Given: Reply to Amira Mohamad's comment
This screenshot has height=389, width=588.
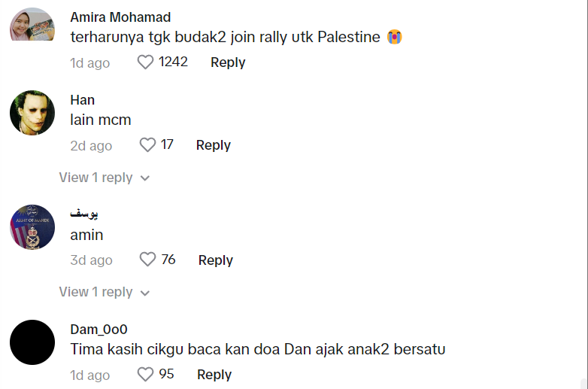Looking at the screenshot, I should 228,62.
